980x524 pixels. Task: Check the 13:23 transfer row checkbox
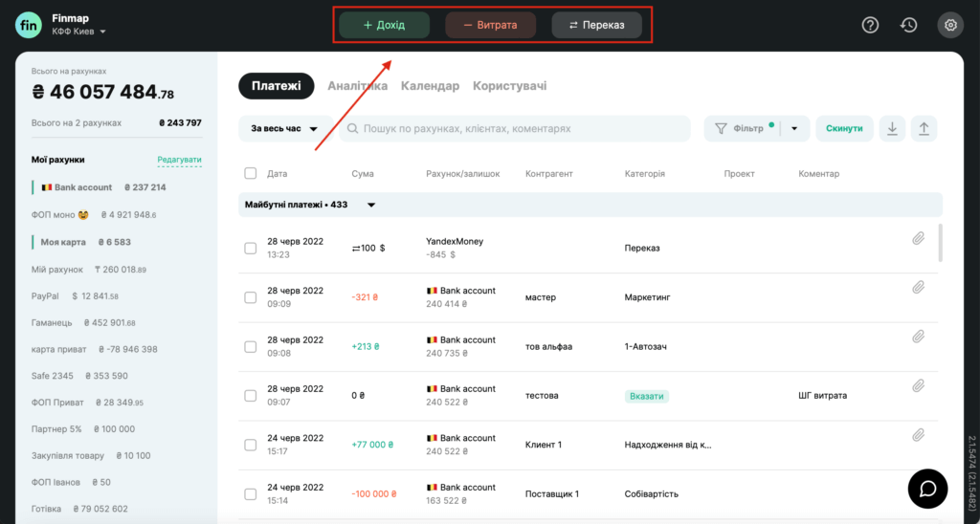pos(251,248)
